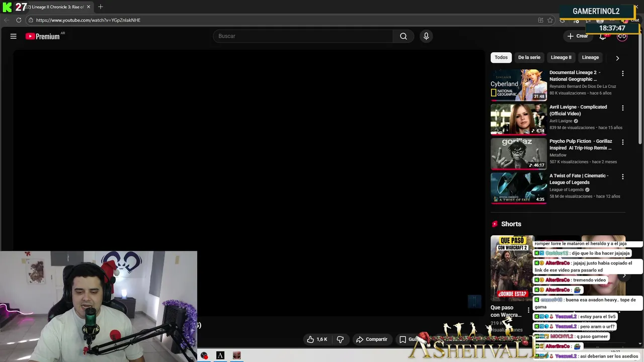This screenshot has height=362, width=644.
Task: Open options for Documental Lineage 2 video
Action: (x=622, y=73)
